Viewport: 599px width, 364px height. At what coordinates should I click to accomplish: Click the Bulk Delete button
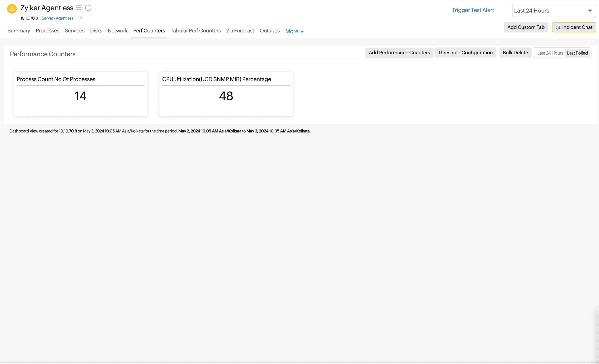[x=515, y=53]
